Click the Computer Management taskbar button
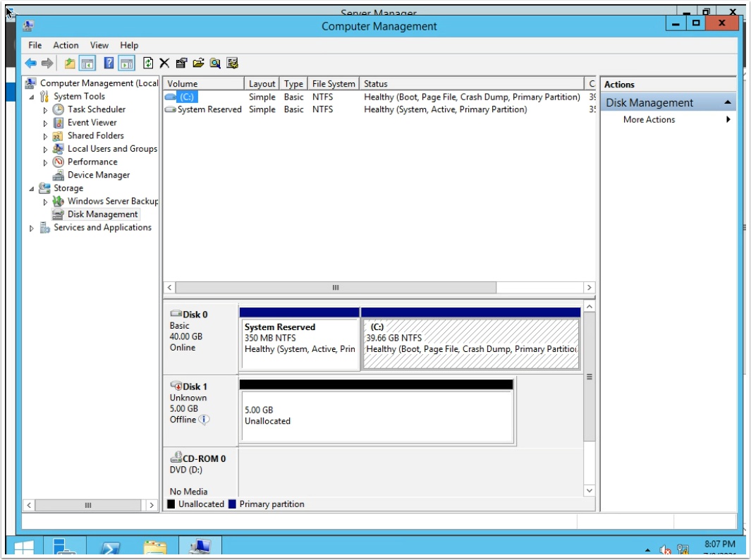Image resolution: width=751 pixels, height=560 pixels. pos(200,547)
